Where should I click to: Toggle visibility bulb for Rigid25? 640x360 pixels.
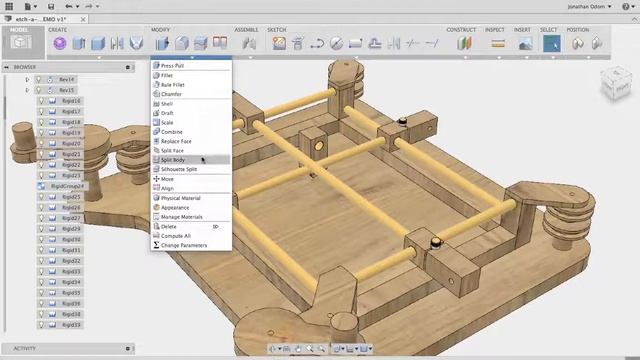(41, 197)
